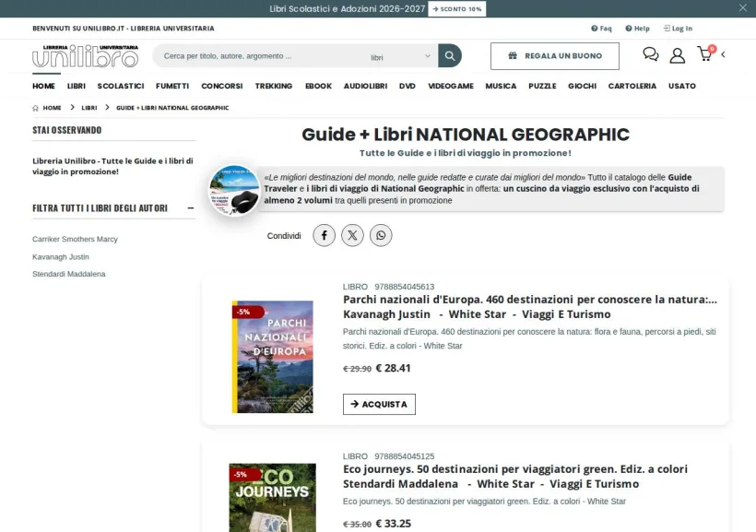Share on Facebook icon
Image resolution: width=756 pixels, height=532 pixels.
[x=324, y=235]
